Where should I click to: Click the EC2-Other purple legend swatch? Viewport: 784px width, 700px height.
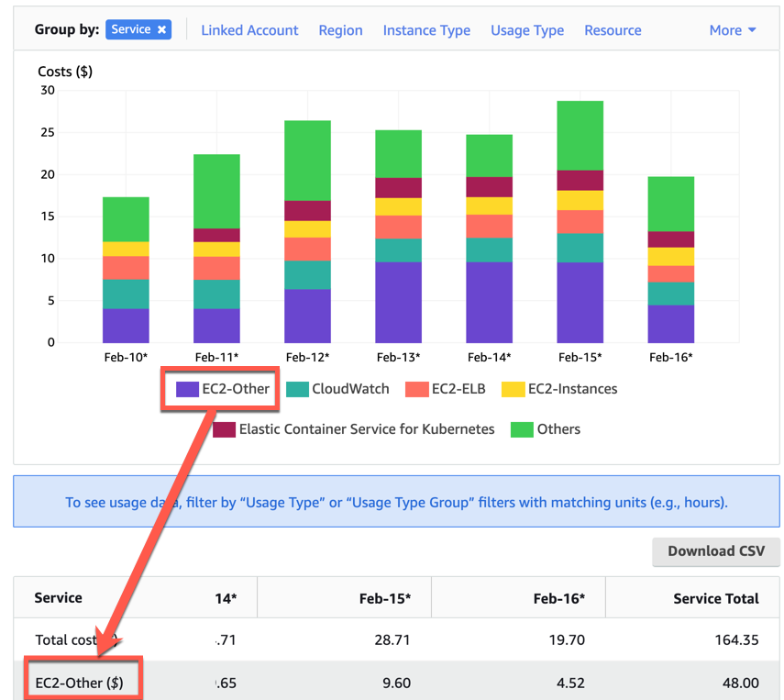[187, 389]
